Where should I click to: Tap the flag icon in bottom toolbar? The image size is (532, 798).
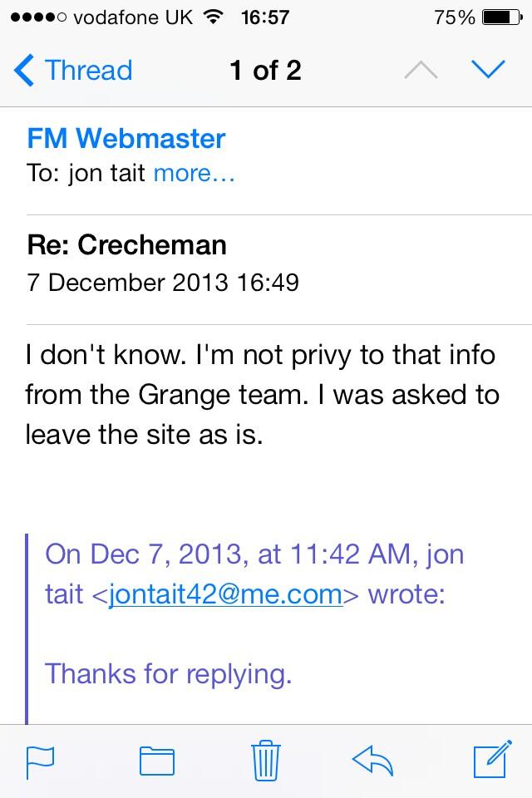click(x=40, y=760)
